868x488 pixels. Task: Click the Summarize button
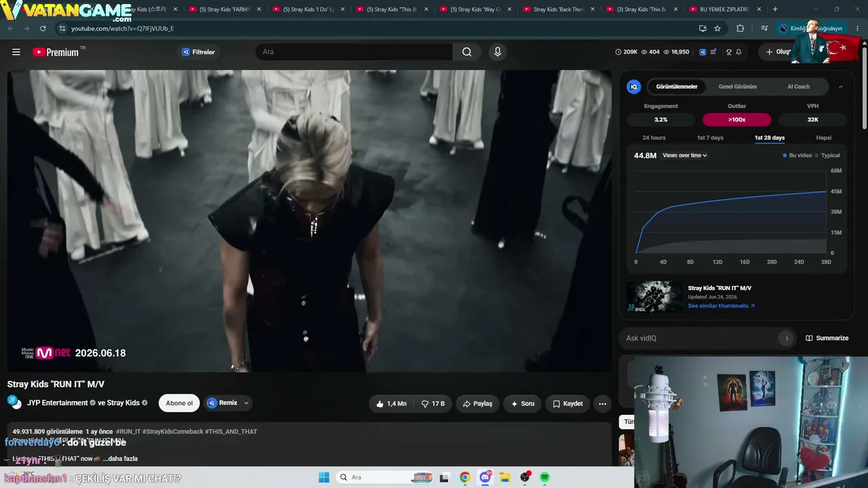(827, 338)
